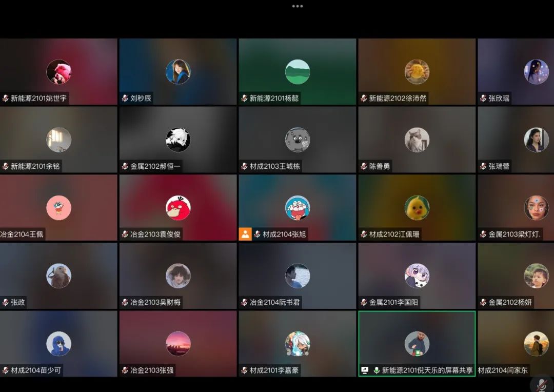
Task: Click the muted mic icon beside 刘秒辰
Action: [125, 98]
